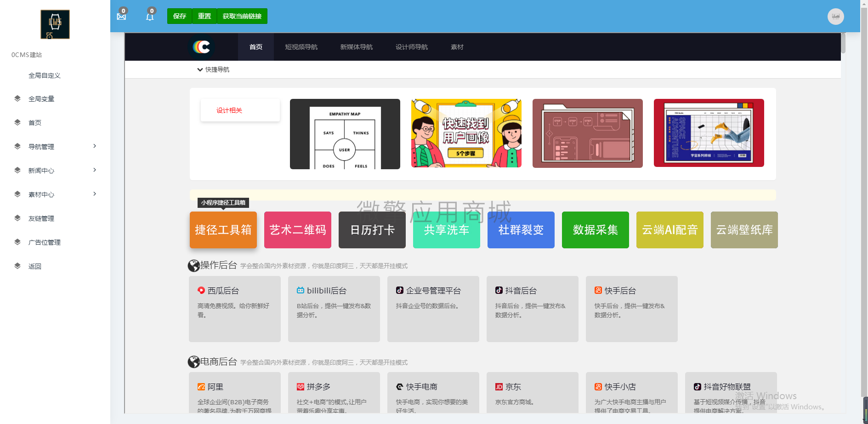Click the dark 日历打卡 tile
The height and width of the screenshot is (424, 868).
pyautogui.click(x=372, y=230)
